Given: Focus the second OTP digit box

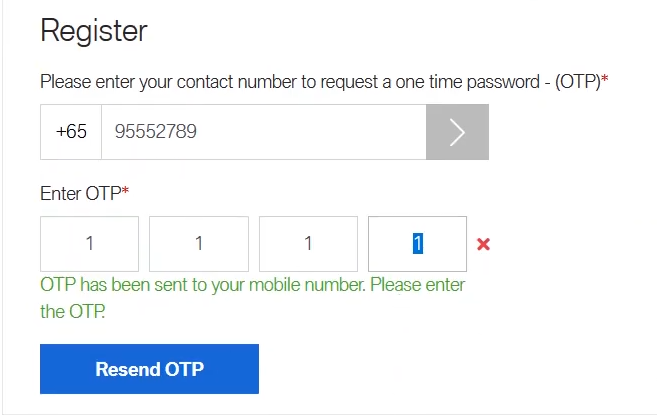Looking at the screenshot, I should point(199,244).
